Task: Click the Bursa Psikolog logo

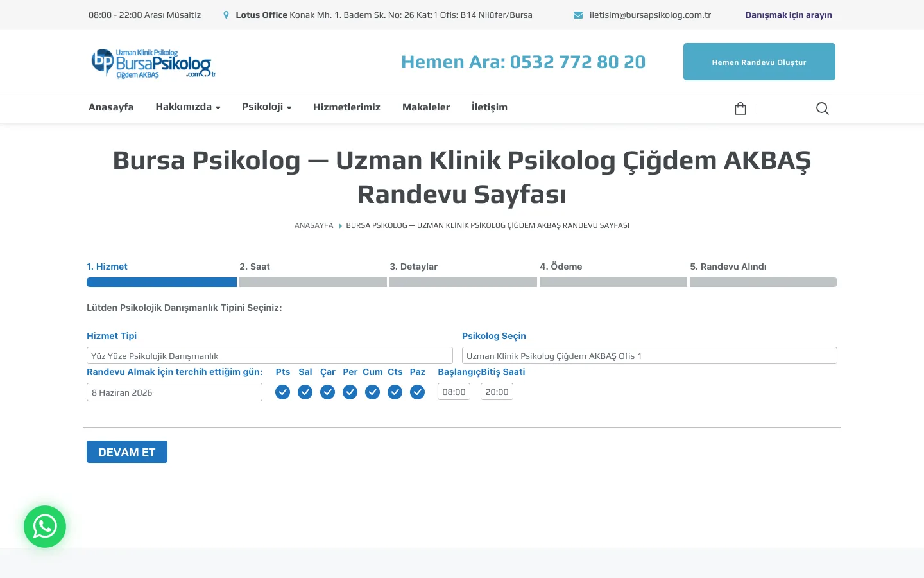Action: tap(153, 63)
